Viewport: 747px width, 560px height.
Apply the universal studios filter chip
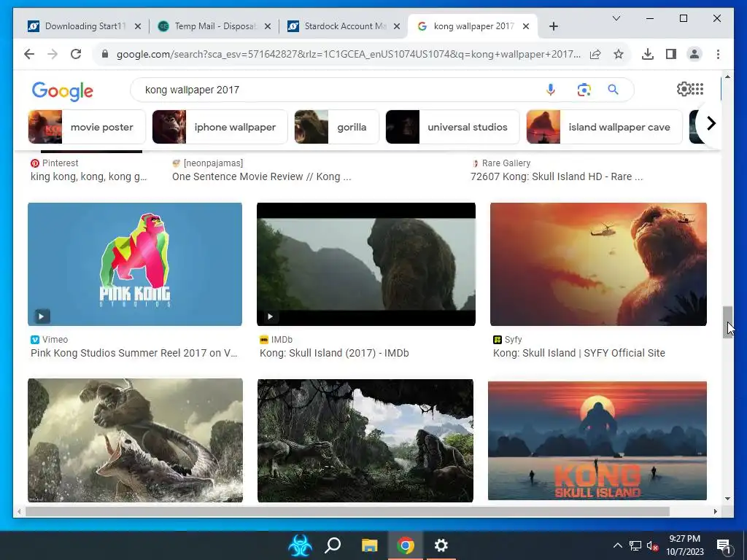click(452, 127)
